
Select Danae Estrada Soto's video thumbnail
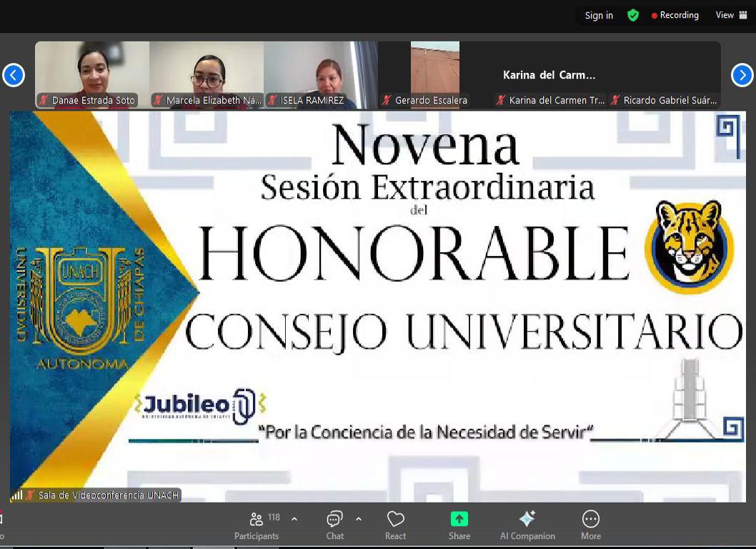coord(92,75)
